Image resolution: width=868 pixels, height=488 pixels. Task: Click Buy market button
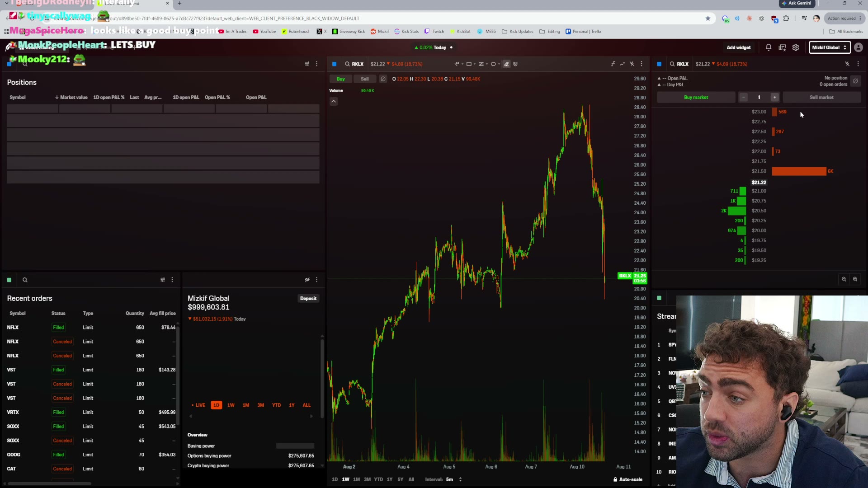[x=696, y=98]
